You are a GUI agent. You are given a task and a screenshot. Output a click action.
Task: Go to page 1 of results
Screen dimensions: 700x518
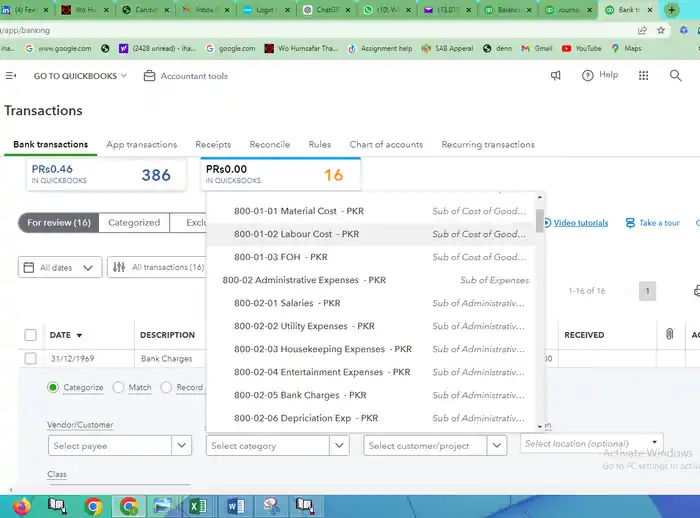pyautogui.click(x=647, y=291)
